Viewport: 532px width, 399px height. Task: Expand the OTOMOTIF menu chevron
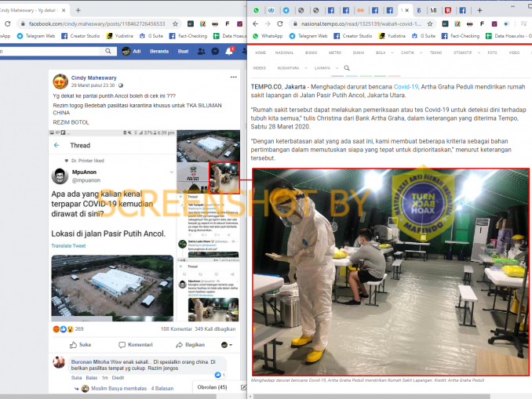[x=479, y=53]
